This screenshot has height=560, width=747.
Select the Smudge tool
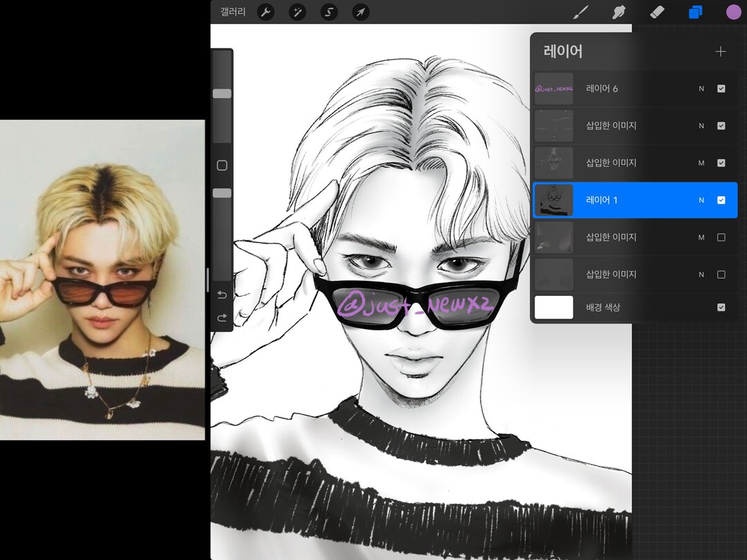[x=619, y=12]
